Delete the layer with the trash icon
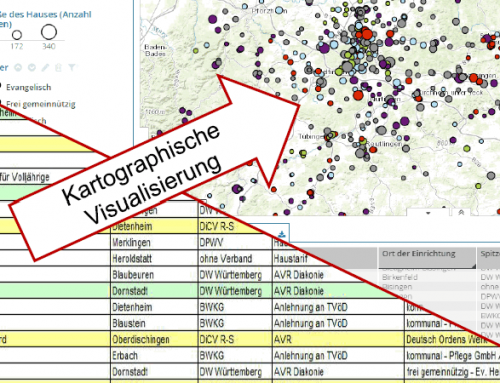The height and width of the screenshot is (383, 500). 58,68
